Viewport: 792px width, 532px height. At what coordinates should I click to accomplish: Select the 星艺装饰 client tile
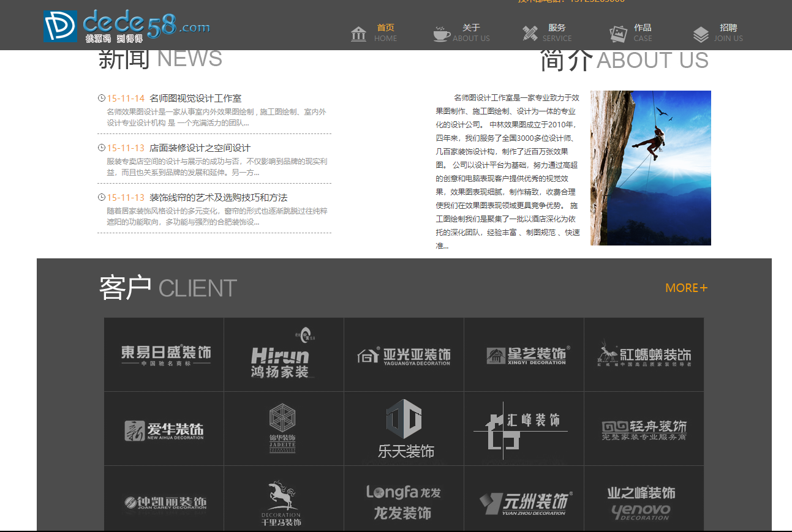tap(524, 355)
